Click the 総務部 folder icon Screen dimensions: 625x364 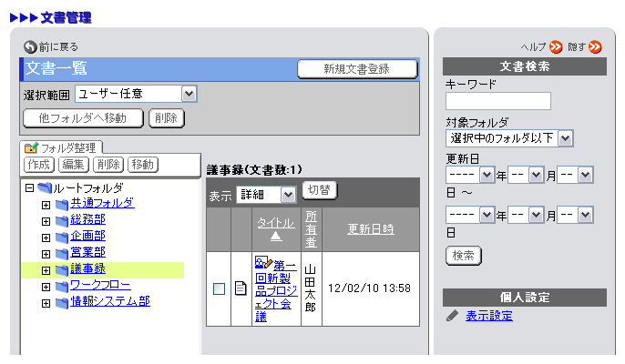click(62, 221)
